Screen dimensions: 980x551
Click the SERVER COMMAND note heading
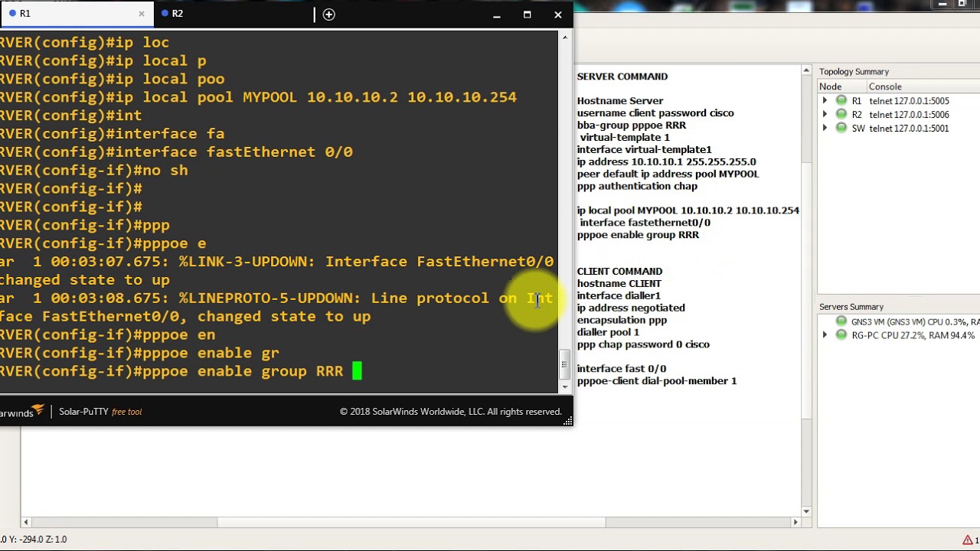[622, 77]
